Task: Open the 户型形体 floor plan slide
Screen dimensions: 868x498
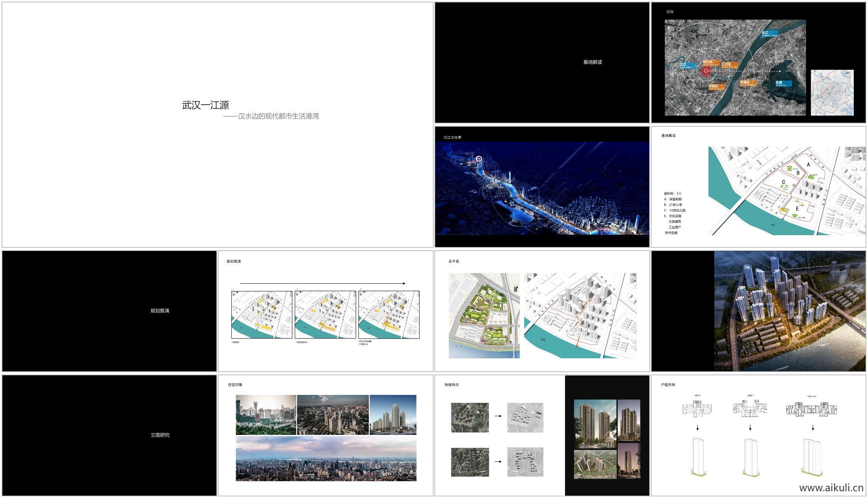Action: click(x=758, y=435)
